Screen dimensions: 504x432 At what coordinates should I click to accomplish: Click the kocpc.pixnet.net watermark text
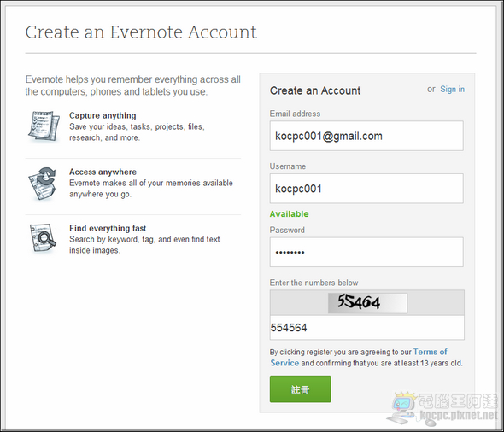point(459,415)
